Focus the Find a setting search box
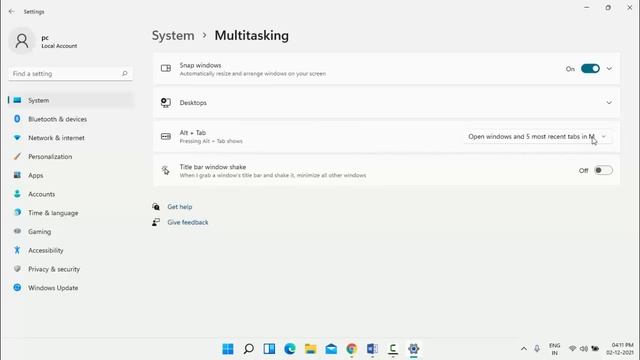640x360 pixels. coord(70,73)
